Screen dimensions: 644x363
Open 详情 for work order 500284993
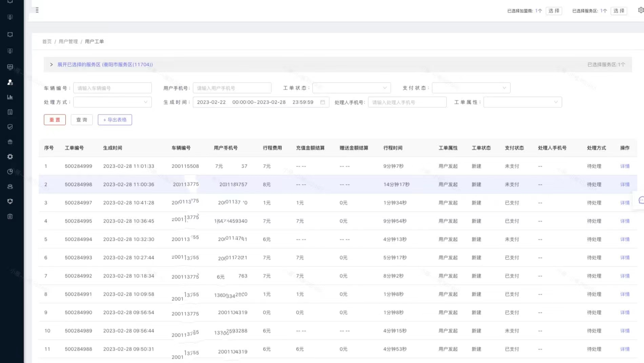625,258
